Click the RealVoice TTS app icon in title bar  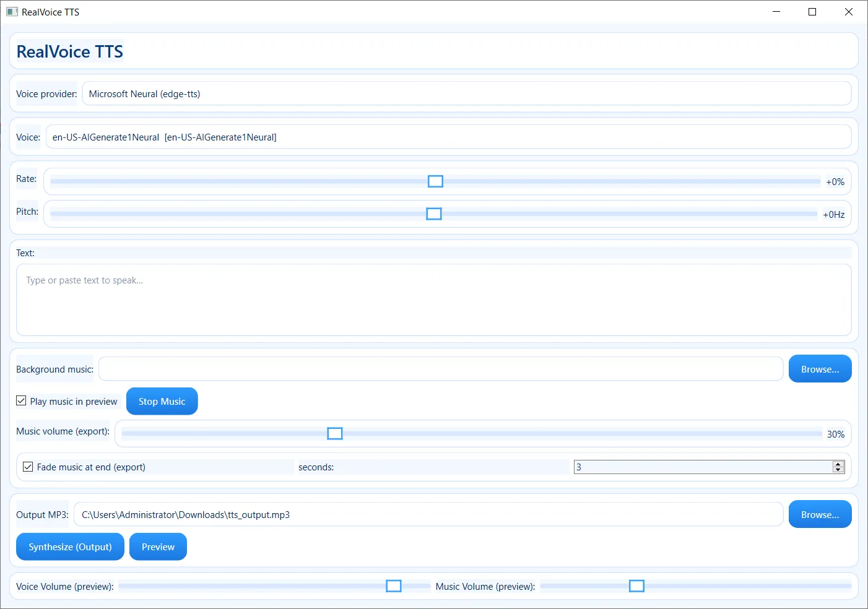tap(12, 12)
